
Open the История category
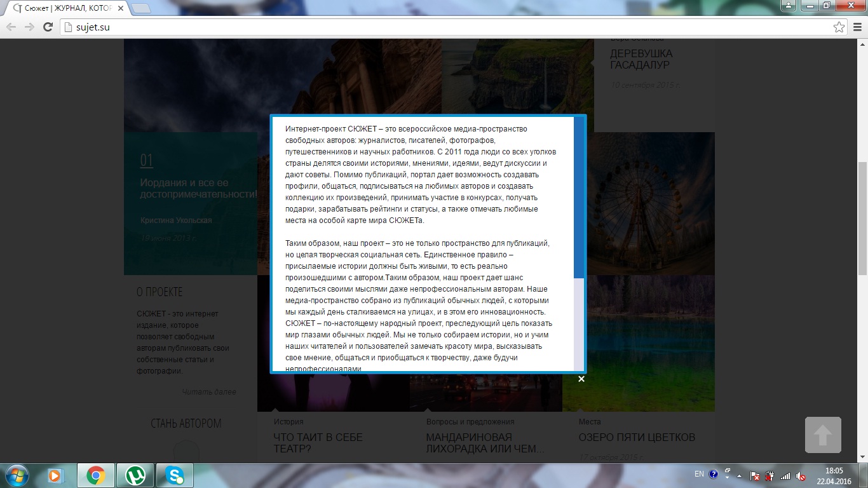(x=288, y=421)
